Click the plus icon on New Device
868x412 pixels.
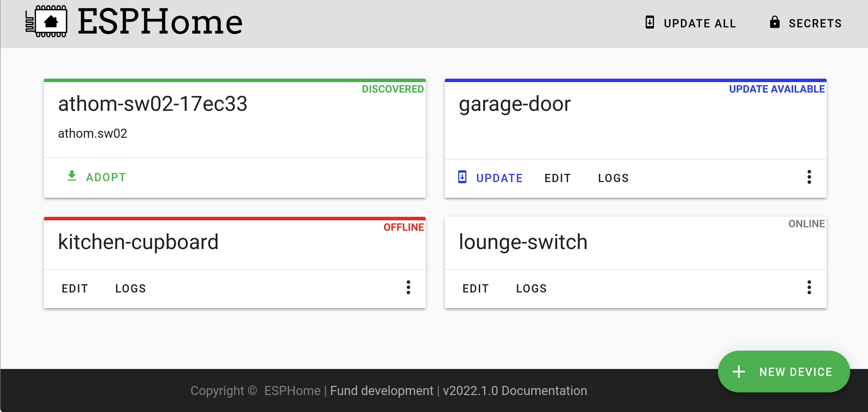[739, 372]
